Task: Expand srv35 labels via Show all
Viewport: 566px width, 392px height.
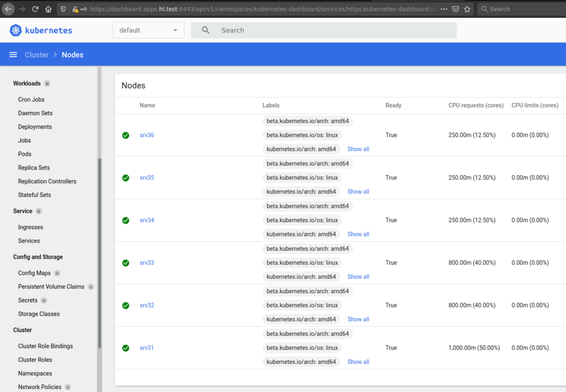Action: (358, 191)
